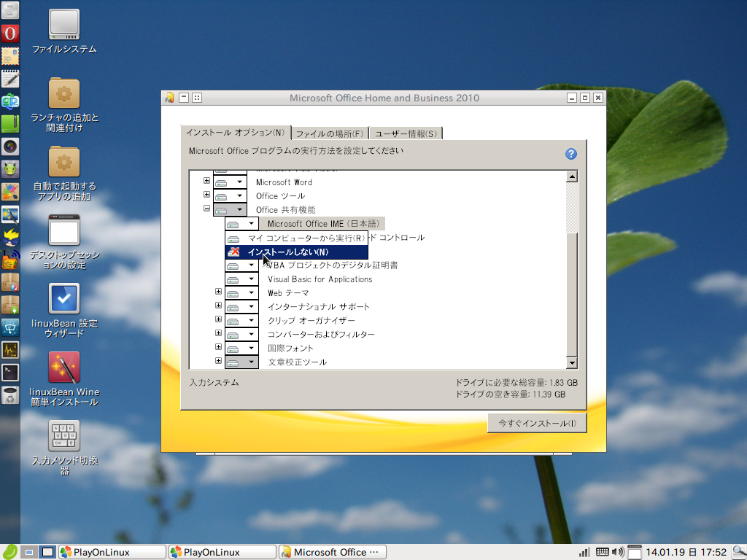Open the package box with green arrow icon
Screen dimensions: 747x560
[x=9, y=305]
